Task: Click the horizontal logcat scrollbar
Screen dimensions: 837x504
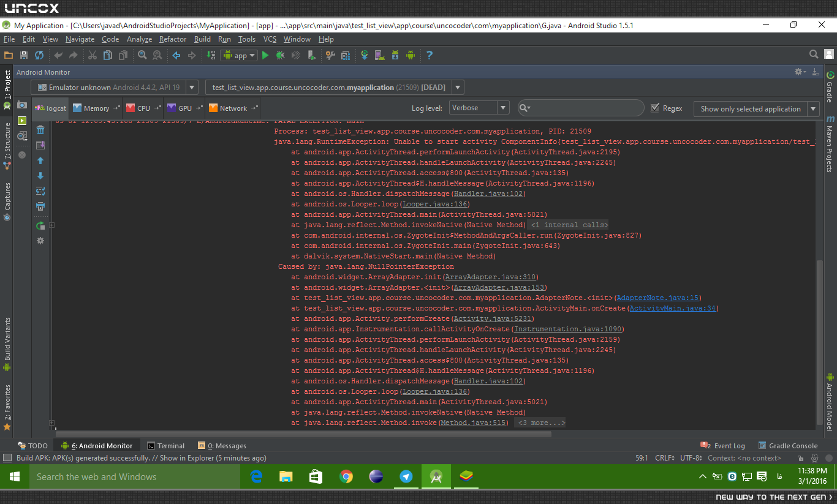Action: (x=303, y=434)
